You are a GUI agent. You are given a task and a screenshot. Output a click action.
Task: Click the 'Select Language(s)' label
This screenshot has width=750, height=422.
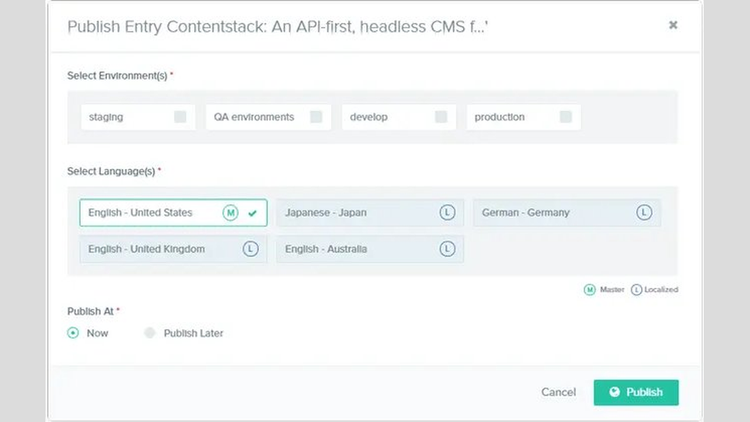[111, 171]
